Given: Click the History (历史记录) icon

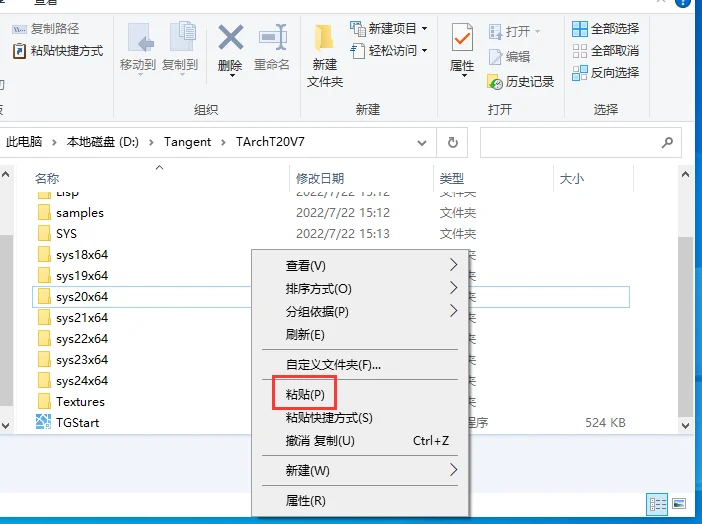Looking at the screenshot, I should pyautogui.click(x=495, y=82).
